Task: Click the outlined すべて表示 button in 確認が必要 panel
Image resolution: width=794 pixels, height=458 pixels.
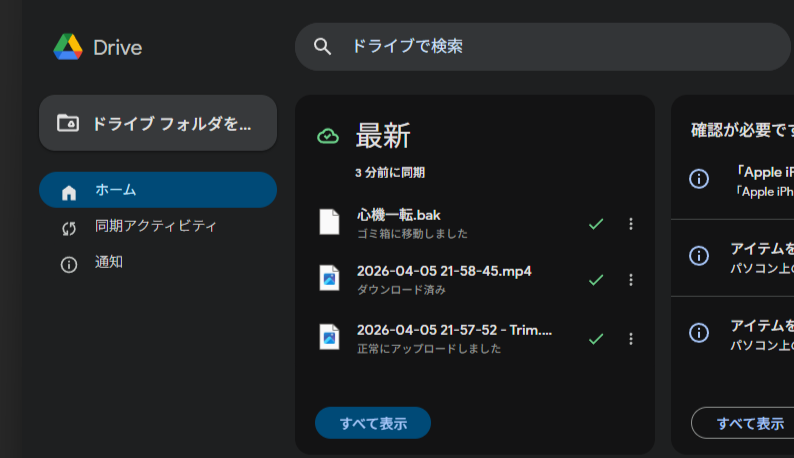Action: 743,423
